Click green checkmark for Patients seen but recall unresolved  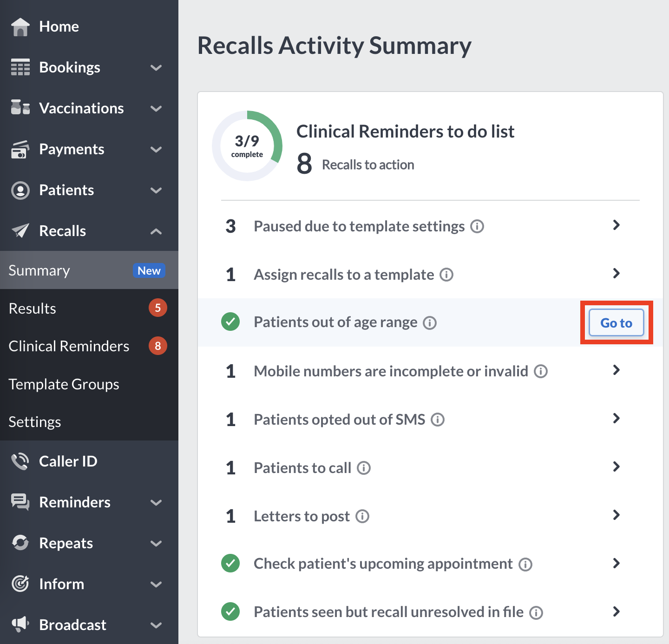[x=230, y=611]
